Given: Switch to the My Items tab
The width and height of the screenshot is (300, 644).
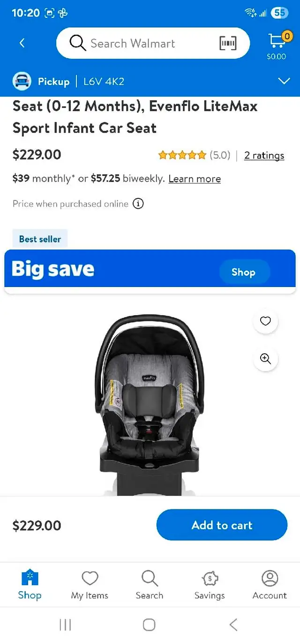Looking at the screenshot, I should 90,585.
